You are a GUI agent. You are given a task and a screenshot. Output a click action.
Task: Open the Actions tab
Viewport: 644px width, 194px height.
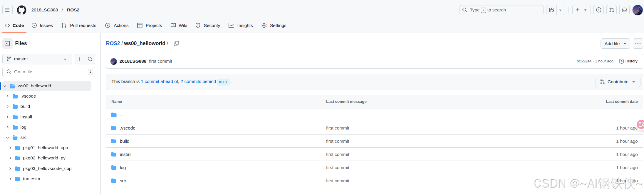[x=117, y=25]
